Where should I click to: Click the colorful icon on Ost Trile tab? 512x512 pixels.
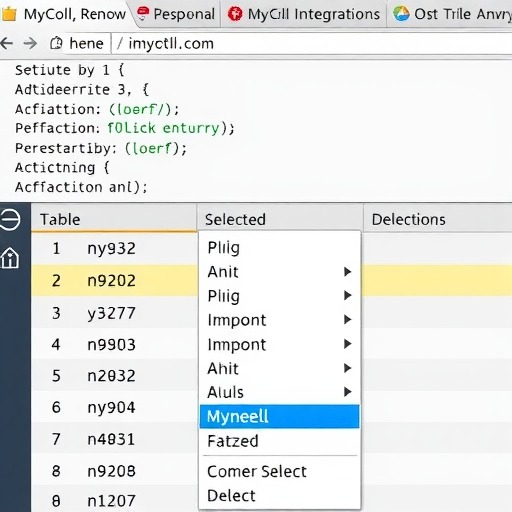(x=401, y=14)
